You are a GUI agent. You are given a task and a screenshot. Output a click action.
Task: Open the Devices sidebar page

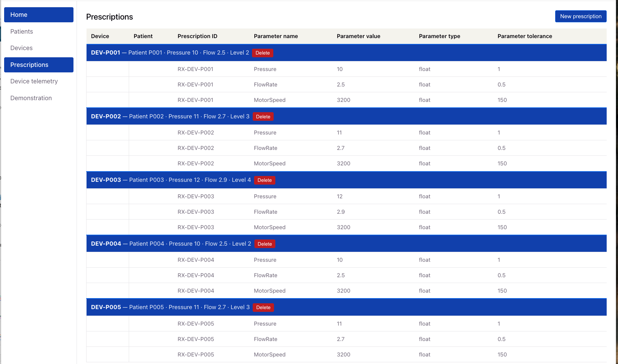[x=21, y=48]
